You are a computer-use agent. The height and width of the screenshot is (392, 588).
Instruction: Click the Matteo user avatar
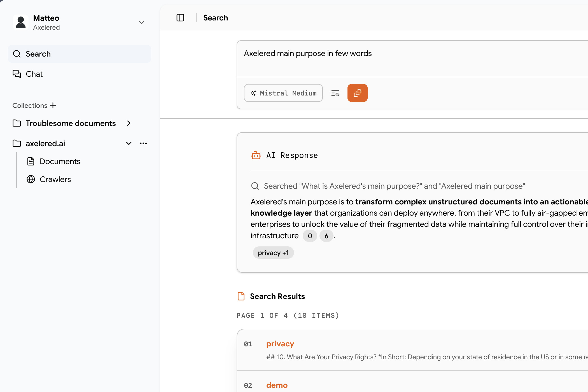point(21,22)
